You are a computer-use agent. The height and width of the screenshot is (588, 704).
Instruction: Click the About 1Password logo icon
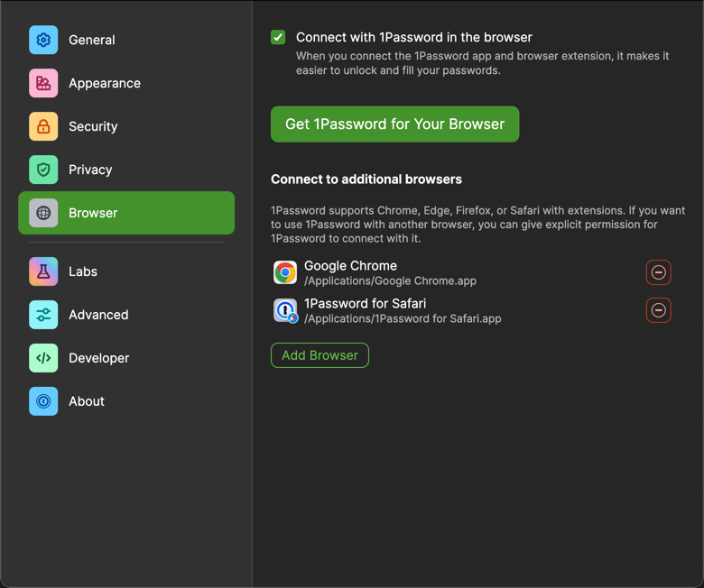coord(43,401)
